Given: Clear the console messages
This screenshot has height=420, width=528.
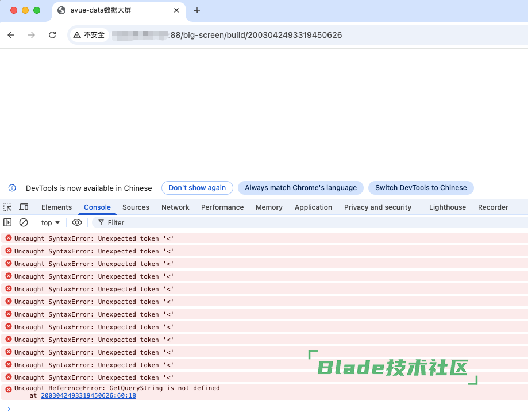Looking at the screenshot, I should pos(23,222).
